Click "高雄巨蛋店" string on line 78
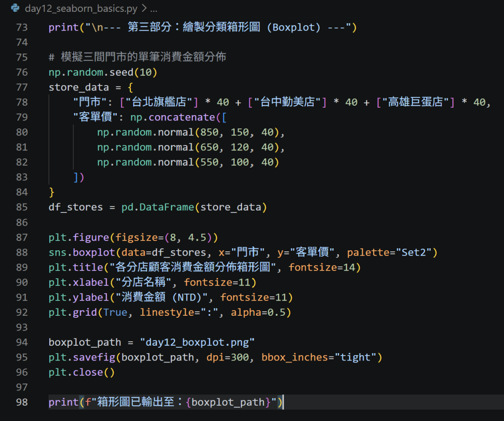This screenshot has height=421, width=504. (x=415, y=102)
